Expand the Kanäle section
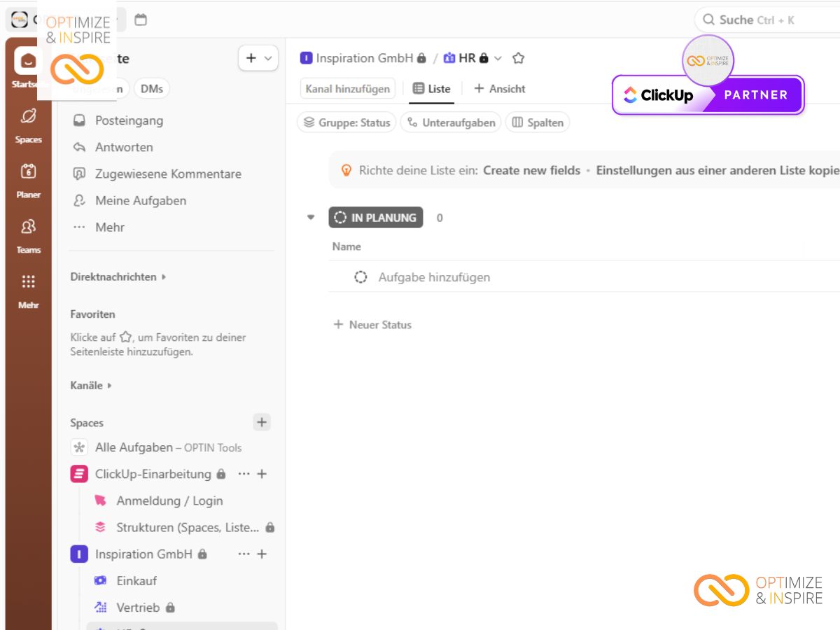This screenshot has width=840, height=630. point(110,386)
